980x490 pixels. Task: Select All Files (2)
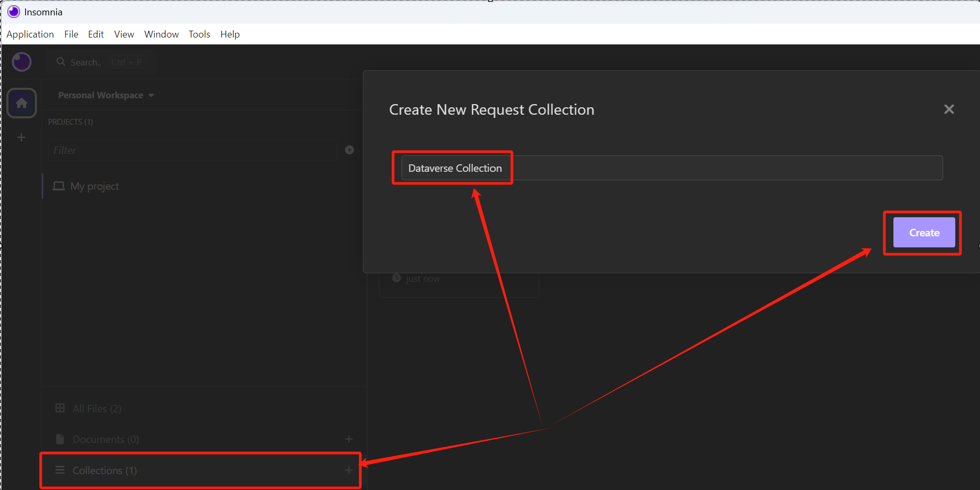coord(204,409)
